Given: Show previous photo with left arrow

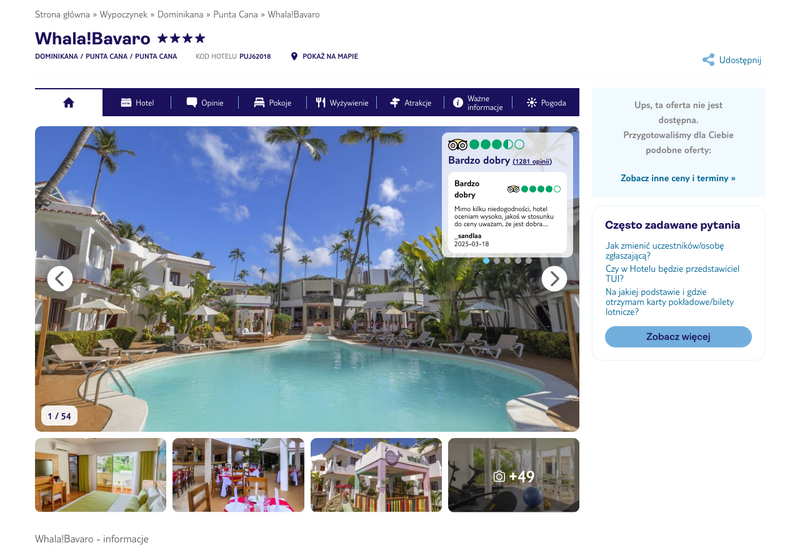Looking at the screenshot, I should (x=60, y=279).
